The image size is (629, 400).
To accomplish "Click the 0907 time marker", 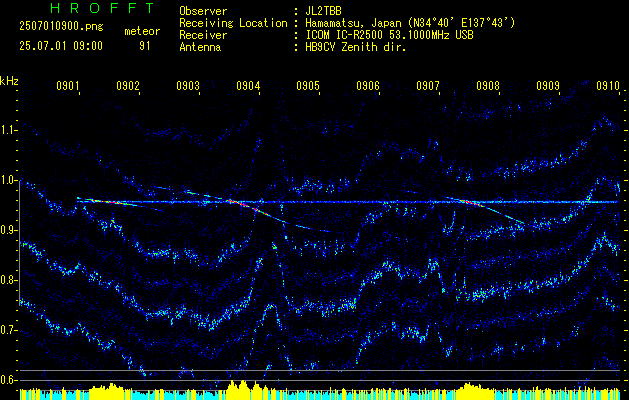I will [428, 85].
